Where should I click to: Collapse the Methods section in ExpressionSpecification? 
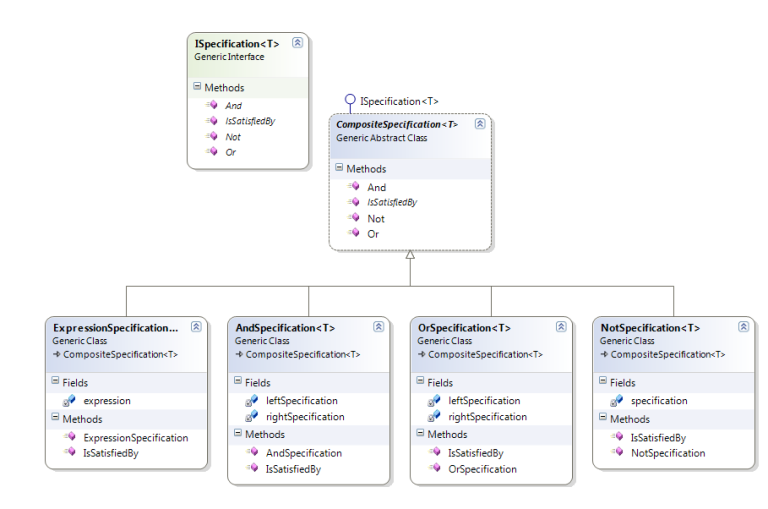(56, 419)
